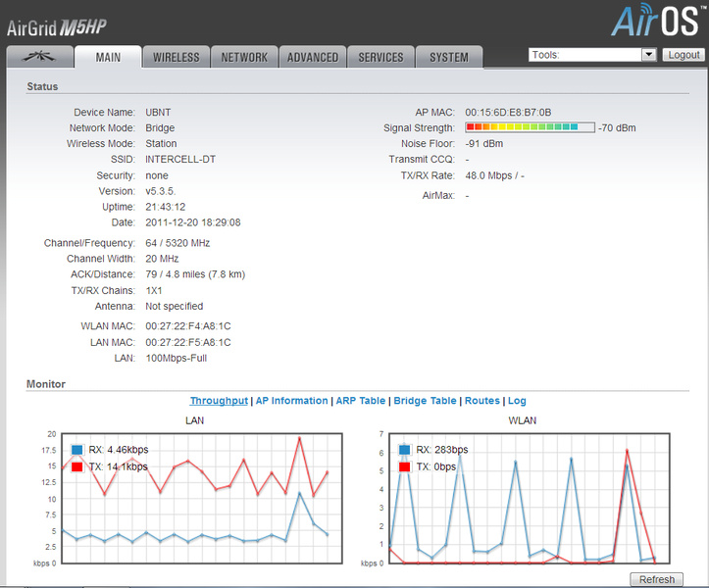Click the Network Mode value Bridge

pos(160,128)
